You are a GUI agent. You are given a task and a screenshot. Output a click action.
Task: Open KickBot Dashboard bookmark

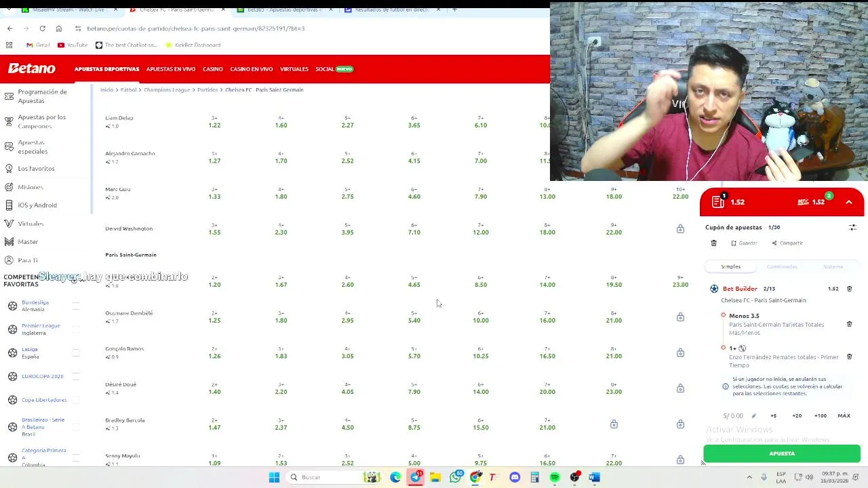[x=192, y=45]
